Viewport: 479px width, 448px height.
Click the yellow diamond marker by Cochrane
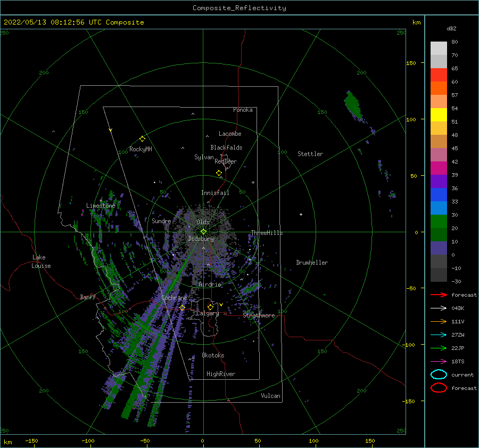[182, 307]
